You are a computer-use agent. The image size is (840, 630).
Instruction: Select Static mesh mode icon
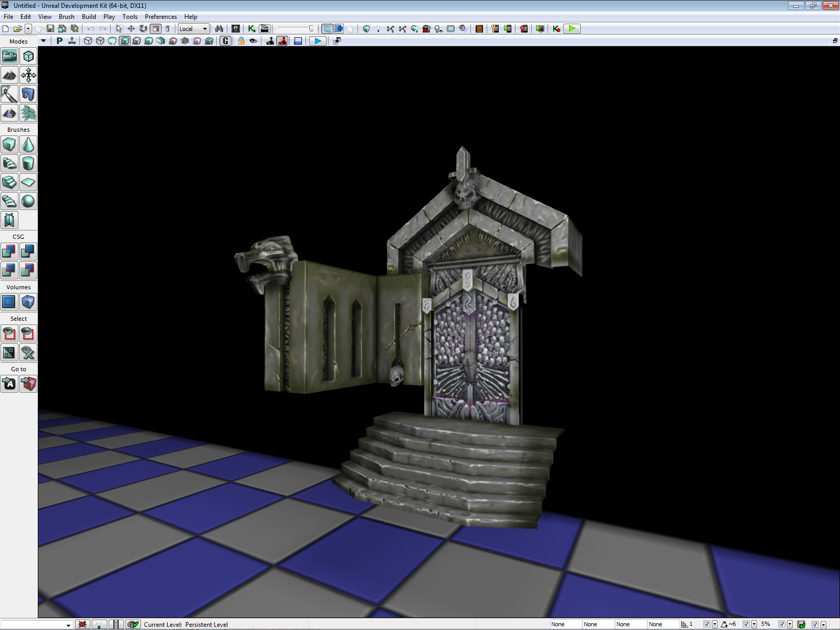coord(28,94)
